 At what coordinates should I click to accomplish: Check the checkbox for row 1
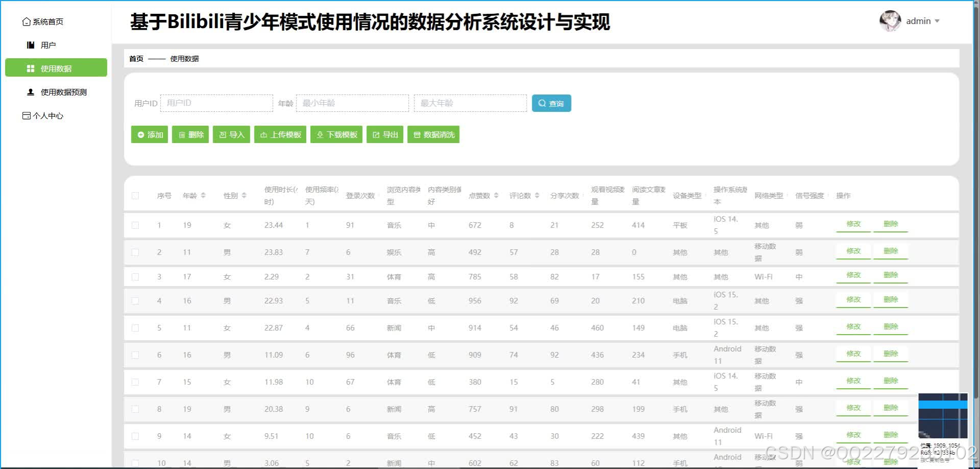click(135, 225)
